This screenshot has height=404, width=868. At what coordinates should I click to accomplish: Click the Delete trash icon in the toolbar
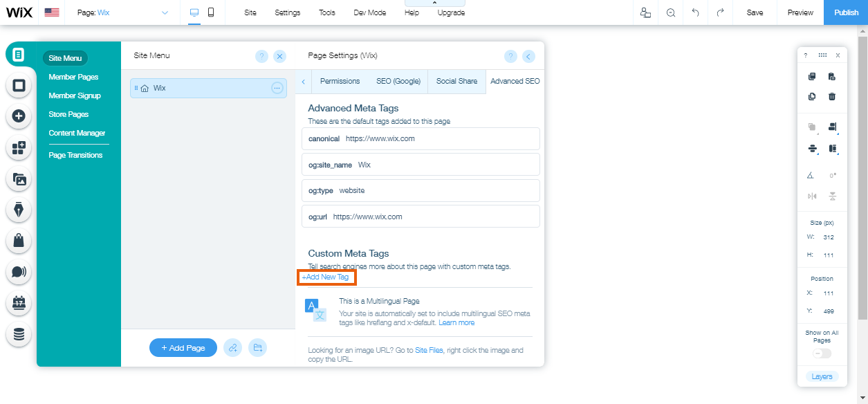tap(832, 97)
